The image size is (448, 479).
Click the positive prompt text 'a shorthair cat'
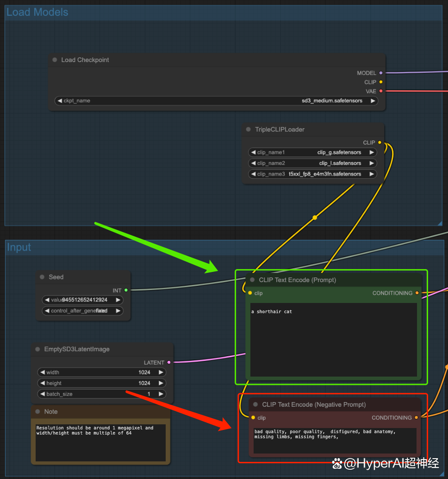[x=272, y=312]
